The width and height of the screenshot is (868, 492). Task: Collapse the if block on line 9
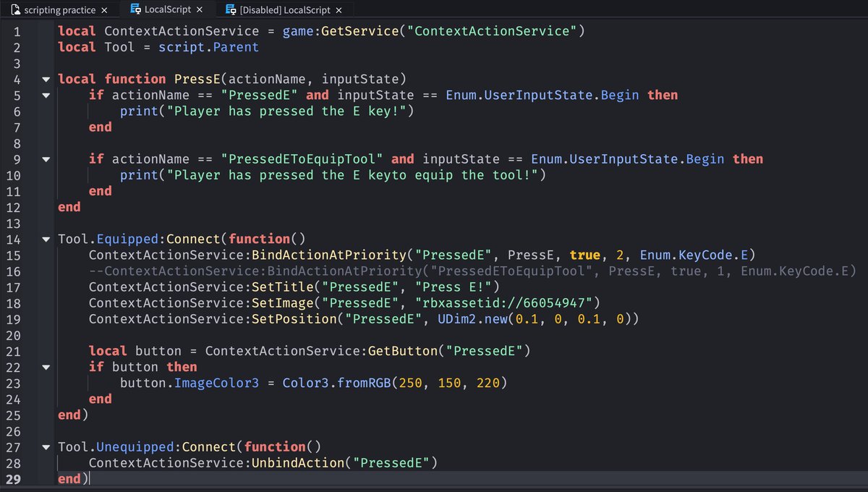[46, 159]
